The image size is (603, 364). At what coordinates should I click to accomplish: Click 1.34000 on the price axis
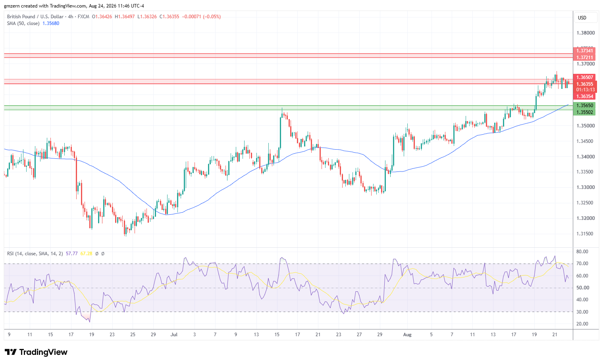(586, 157)
